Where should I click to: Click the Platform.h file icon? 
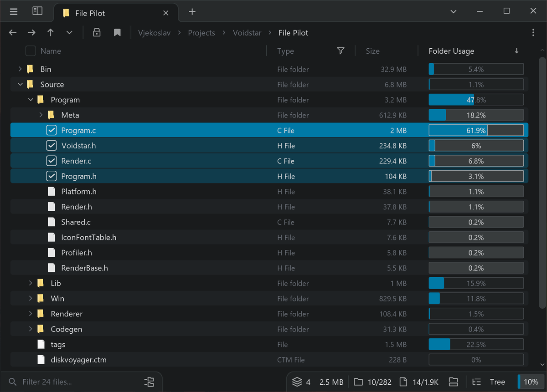52,192
